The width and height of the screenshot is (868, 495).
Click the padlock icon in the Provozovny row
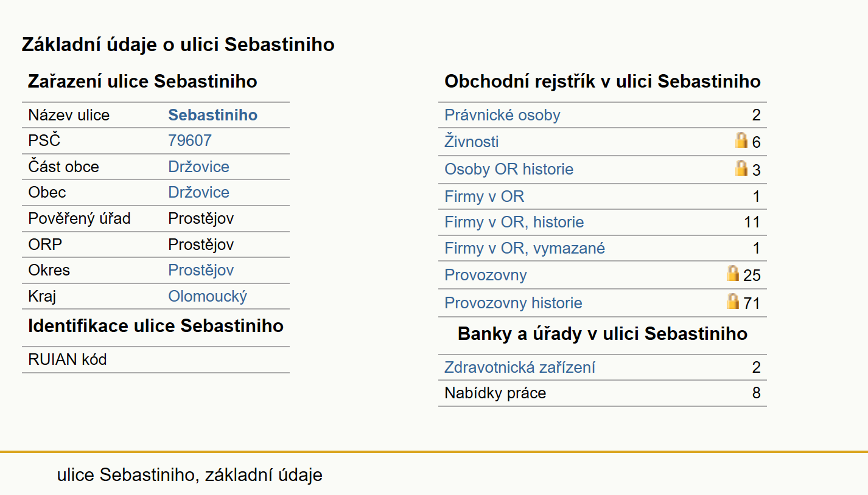[x=733, y=274]
